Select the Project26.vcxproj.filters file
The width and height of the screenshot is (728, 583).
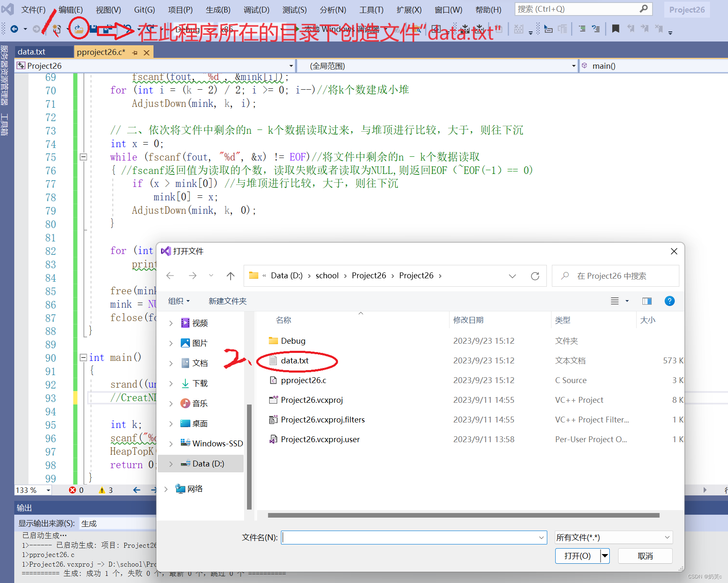323,420
